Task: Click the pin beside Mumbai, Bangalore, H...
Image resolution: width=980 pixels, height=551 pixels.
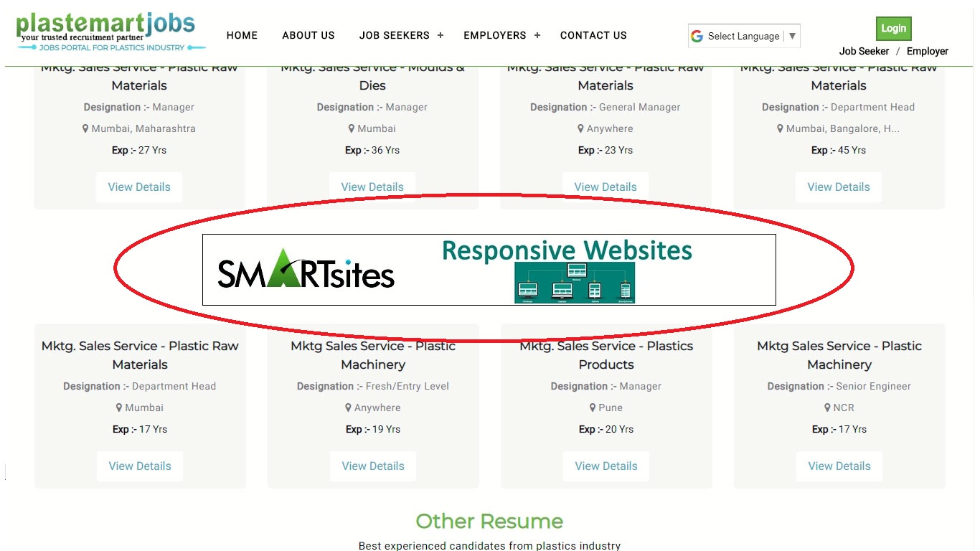Action: 781,128
